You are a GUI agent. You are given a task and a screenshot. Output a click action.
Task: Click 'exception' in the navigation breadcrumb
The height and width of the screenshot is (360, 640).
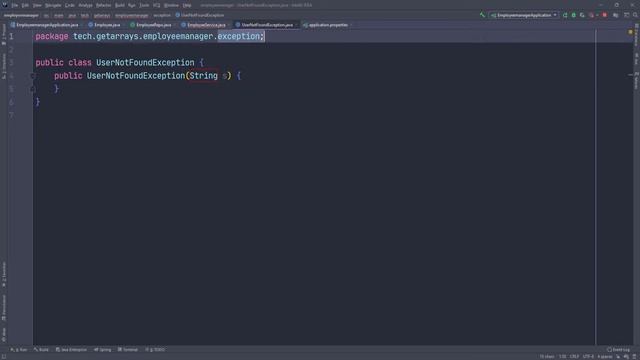(x=162, y=16)
